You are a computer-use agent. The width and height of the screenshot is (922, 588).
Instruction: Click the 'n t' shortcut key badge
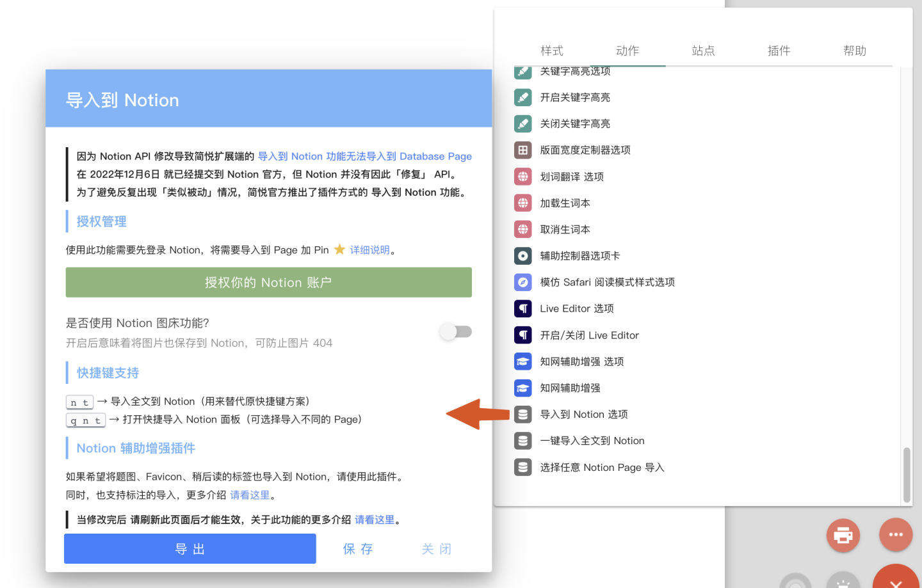coord(80,402)
